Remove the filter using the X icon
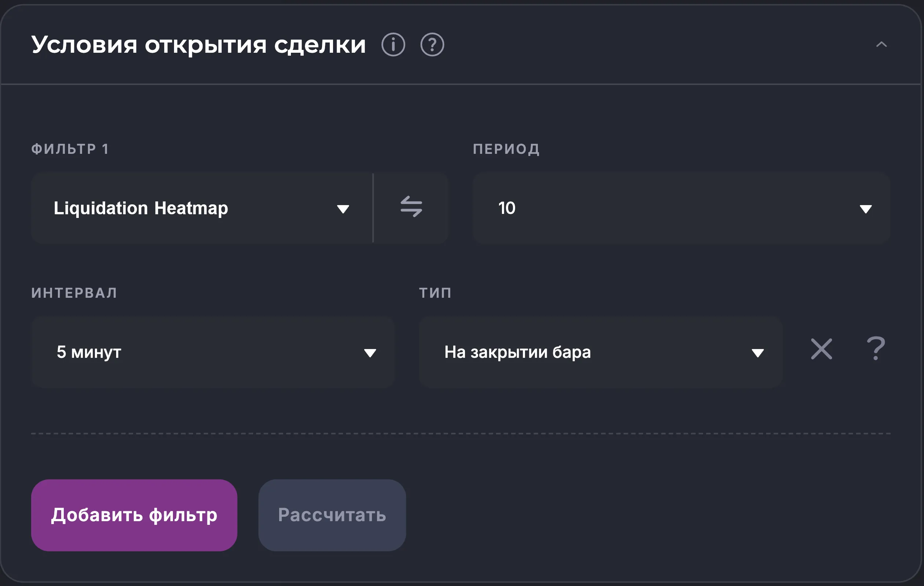 coord(821,349)
